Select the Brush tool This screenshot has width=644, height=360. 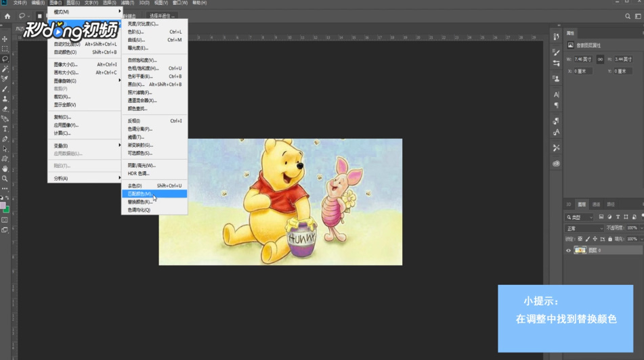(5, 89)
